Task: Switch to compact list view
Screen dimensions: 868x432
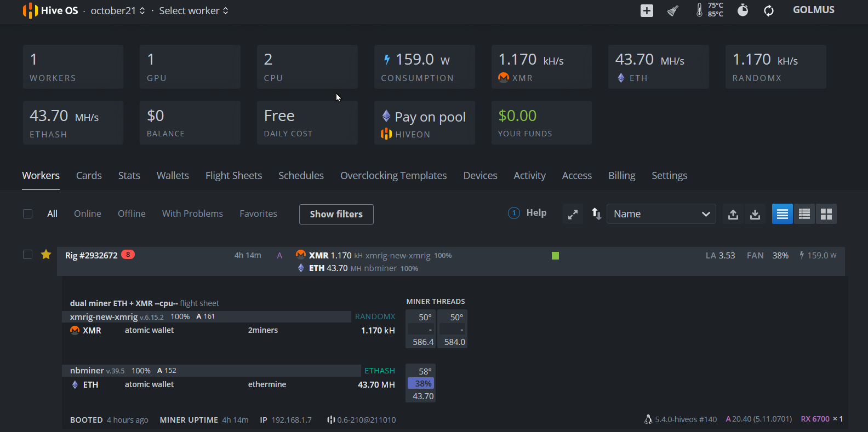Action: coord(804,214)
